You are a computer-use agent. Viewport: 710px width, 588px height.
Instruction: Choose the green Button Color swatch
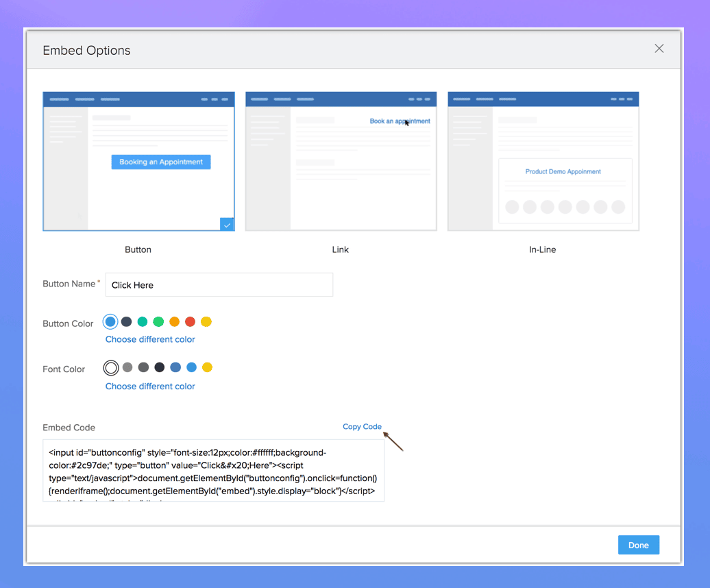pos(158,321)
